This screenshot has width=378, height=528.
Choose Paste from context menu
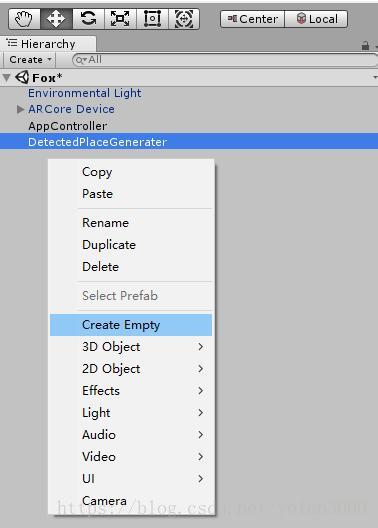click(x=131, y=194)
